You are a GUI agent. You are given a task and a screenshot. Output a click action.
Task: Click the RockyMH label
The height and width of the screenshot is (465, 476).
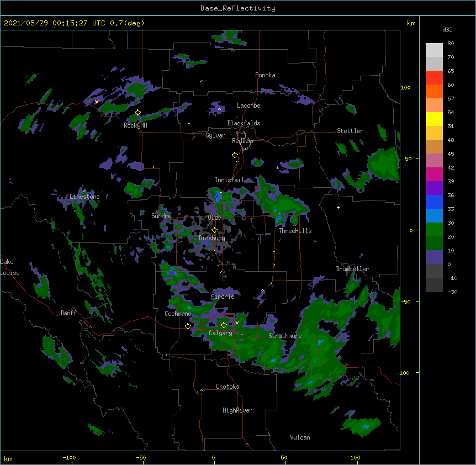pyautogui.click(x=135, y=125)
